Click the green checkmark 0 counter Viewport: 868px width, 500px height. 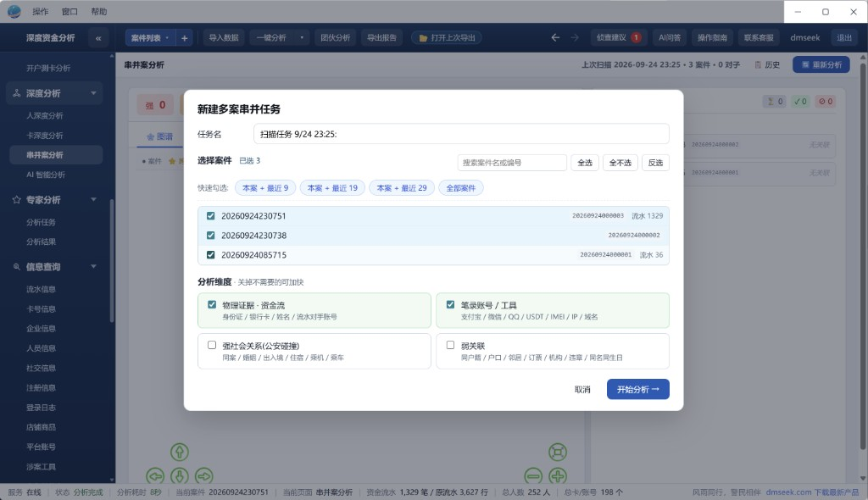tap(800, 102)
